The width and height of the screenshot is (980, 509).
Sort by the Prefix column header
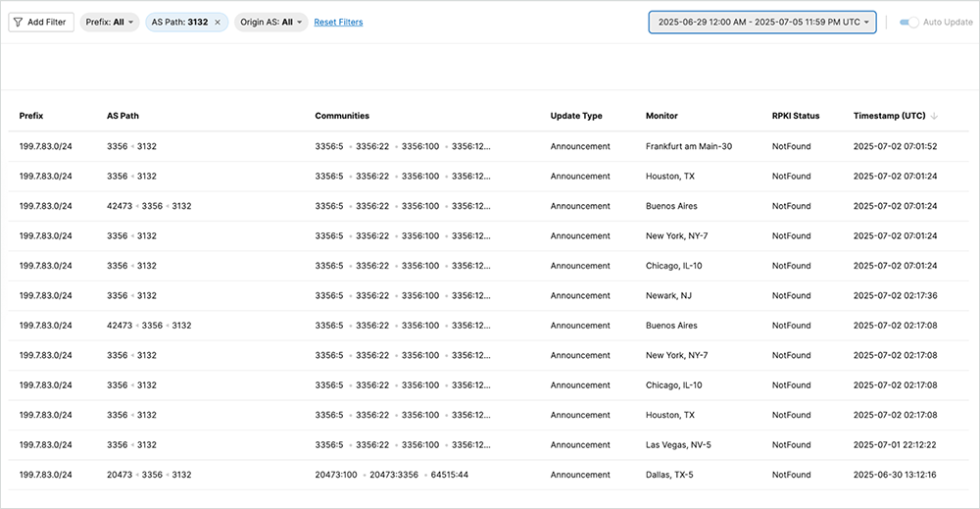tap(31, 116)
